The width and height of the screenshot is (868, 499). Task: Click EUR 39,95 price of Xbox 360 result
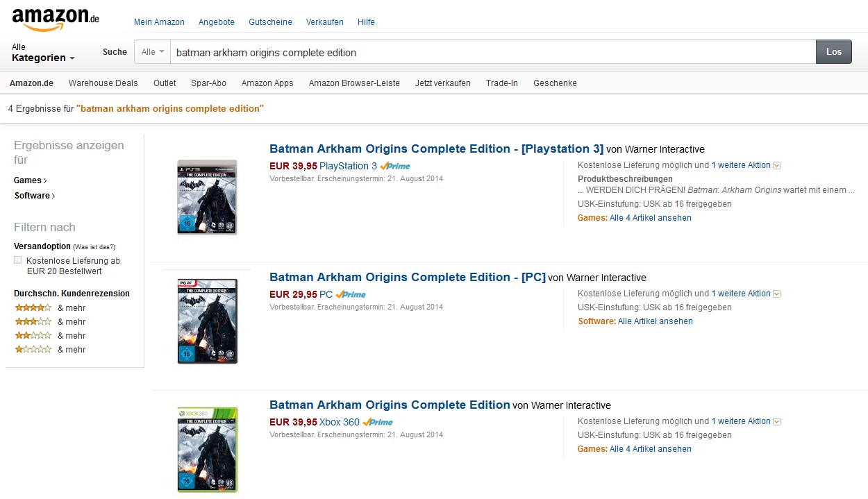(x=293, y=422)
